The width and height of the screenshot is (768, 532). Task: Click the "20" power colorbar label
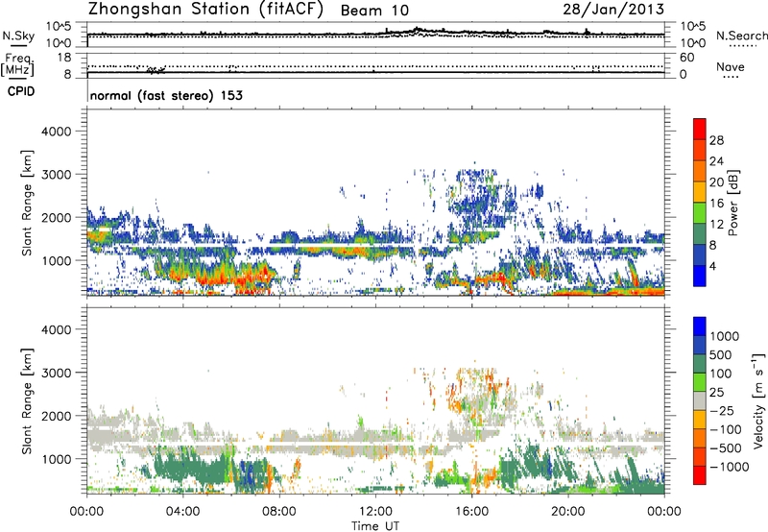coord(716,182)
